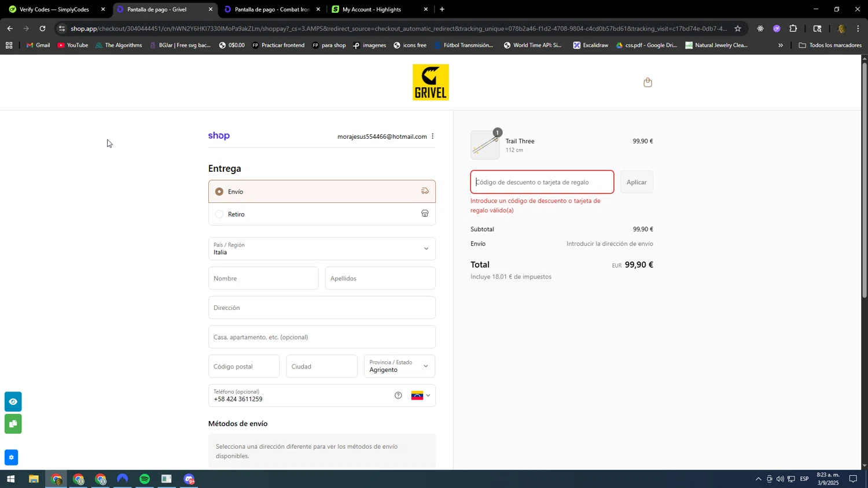Image resolution: width=868 pixels, height=488 pixels.
Task: Select the Envío delivery option
Action: (x=322, y=191)
